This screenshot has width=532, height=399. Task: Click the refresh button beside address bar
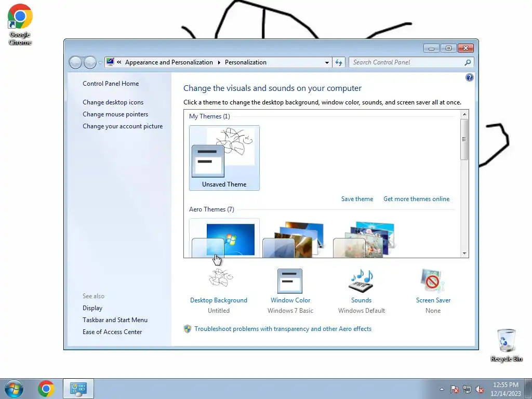click(339, 62)
